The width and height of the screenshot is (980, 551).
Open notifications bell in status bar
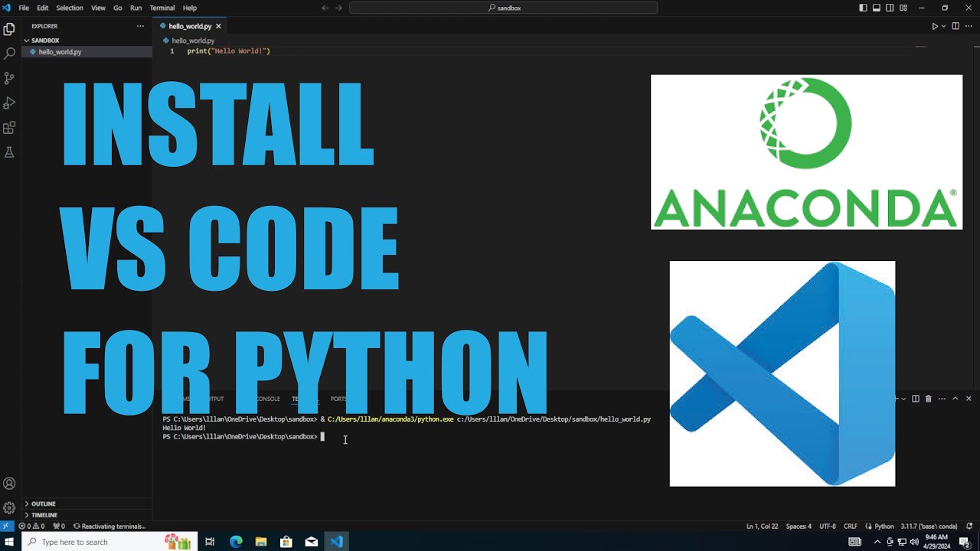[x=969, y=527]
